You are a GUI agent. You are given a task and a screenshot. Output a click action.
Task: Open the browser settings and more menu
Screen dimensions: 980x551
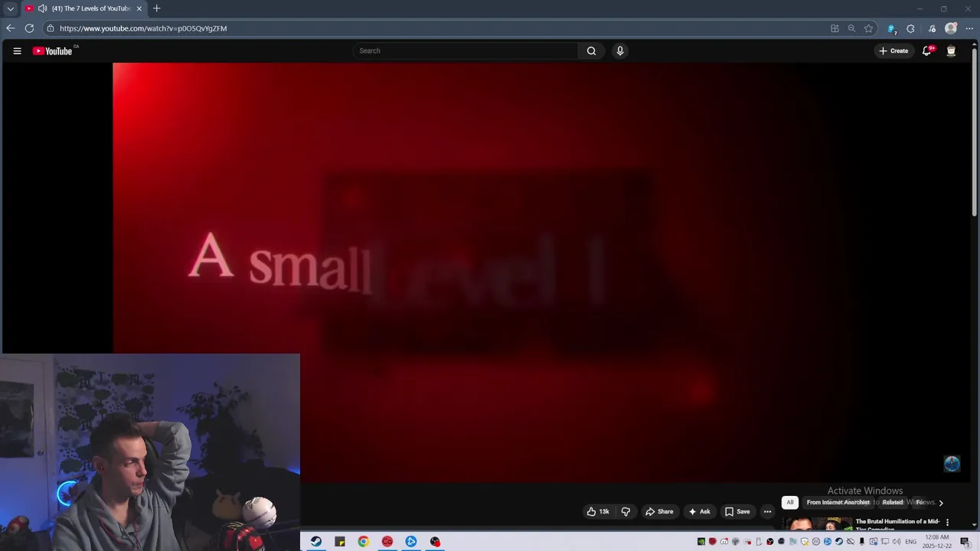tap(969, 28)
